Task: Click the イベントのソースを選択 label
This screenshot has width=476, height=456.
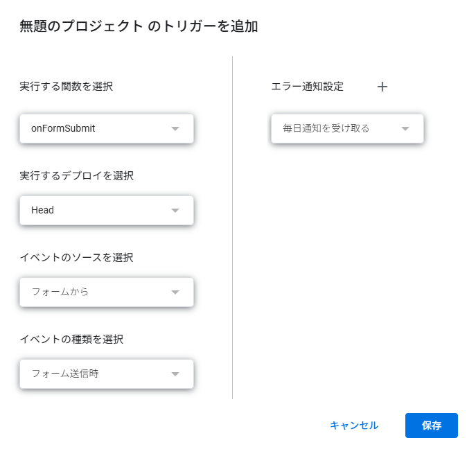Action: coord(77,257)
